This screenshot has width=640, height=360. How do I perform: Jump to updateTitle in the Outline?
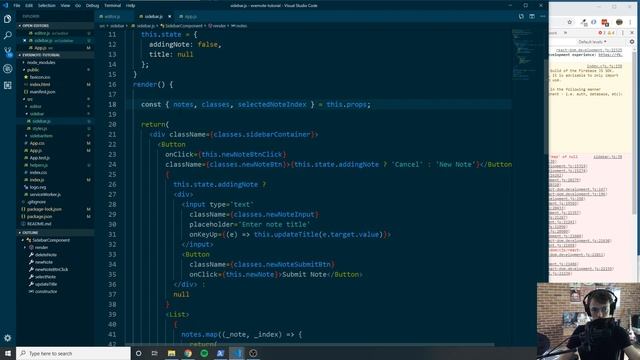46,284
